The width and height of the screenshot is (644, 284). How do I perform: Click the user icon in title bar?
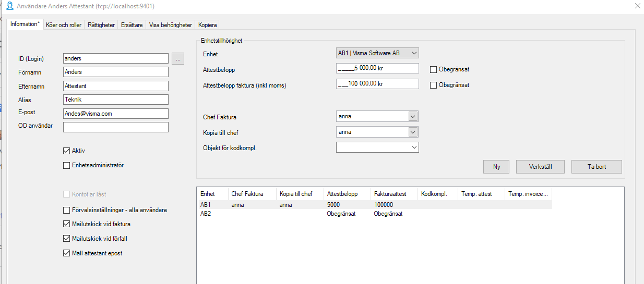(9, 6)
